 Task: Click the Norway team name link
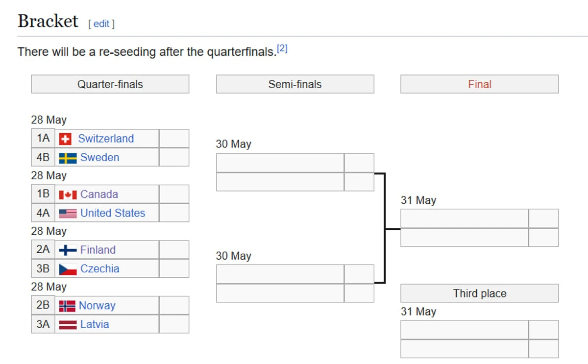(x=97, y=306)
